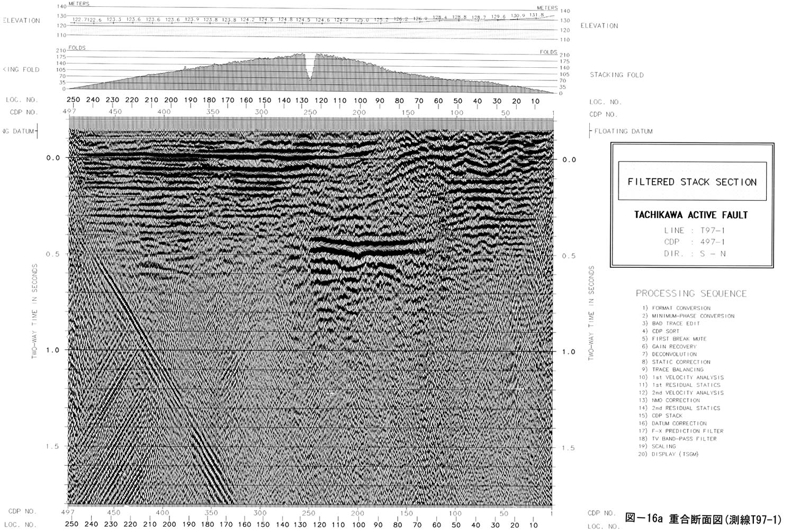Select step '17) F-X PREDICTION FILTER'
791x532 pixels.
681,431
